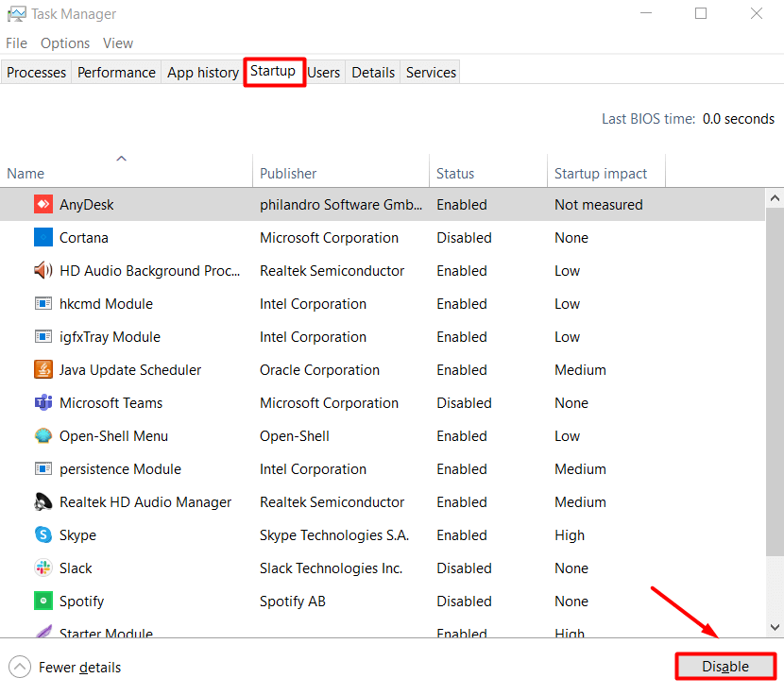
Task: Open the View menu
Action: click(x=118, y=43)
